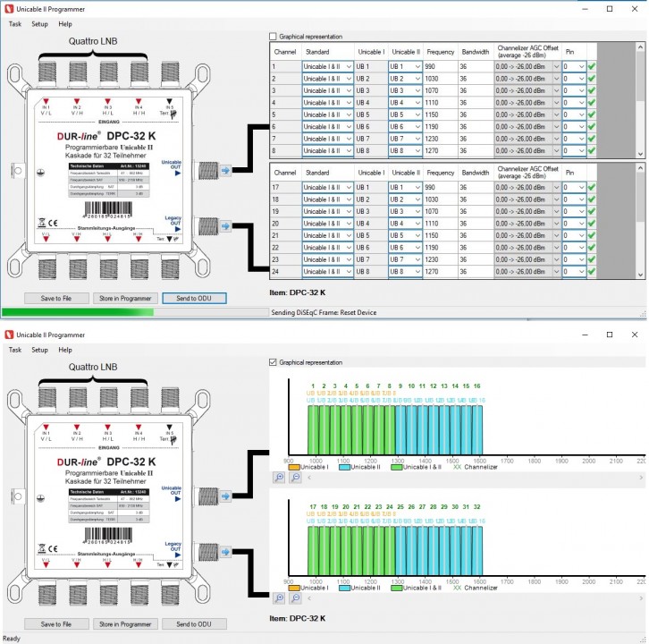Image resolution: width=649 pixels, height=644 pixels.
Task: Click the blue arrow at Legacy OUT, bottom window
Action: [x=225, y=554]
